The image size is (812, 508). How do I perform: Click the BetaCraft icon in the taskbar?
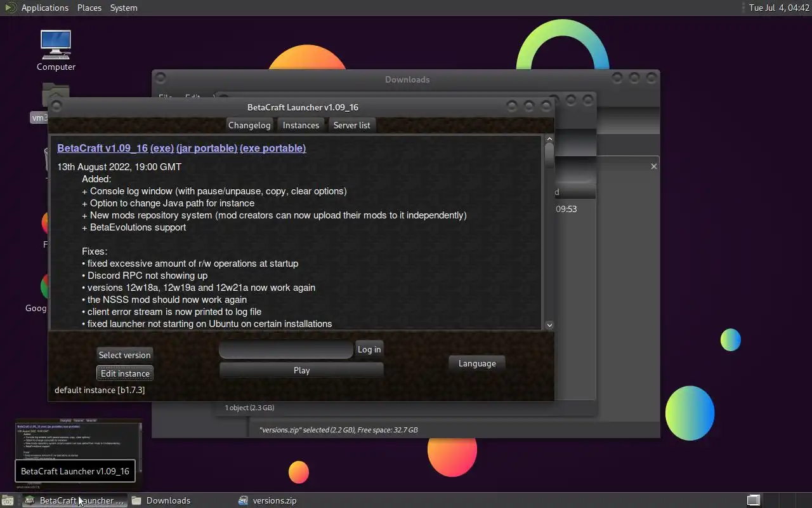29,500
